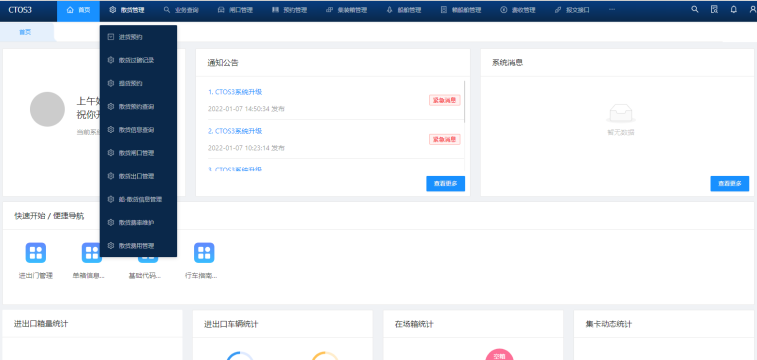
Task: Click the 暂无数据 empty inbox placeholder
Action: click(x=621, y=120)
